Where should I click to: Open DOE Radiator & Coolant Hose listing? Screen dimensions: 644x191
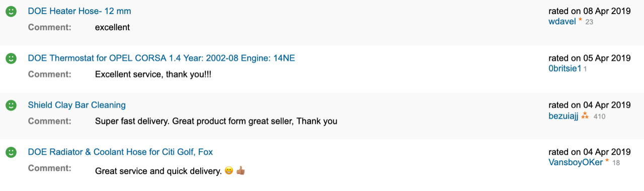click(x=120, y=152)
